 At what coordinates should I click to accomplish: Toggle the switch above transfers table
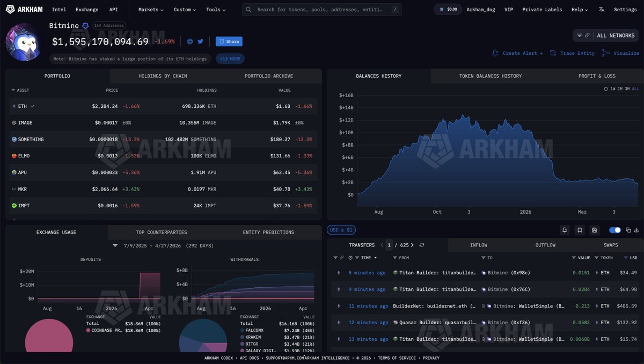[x=615, y=230]
